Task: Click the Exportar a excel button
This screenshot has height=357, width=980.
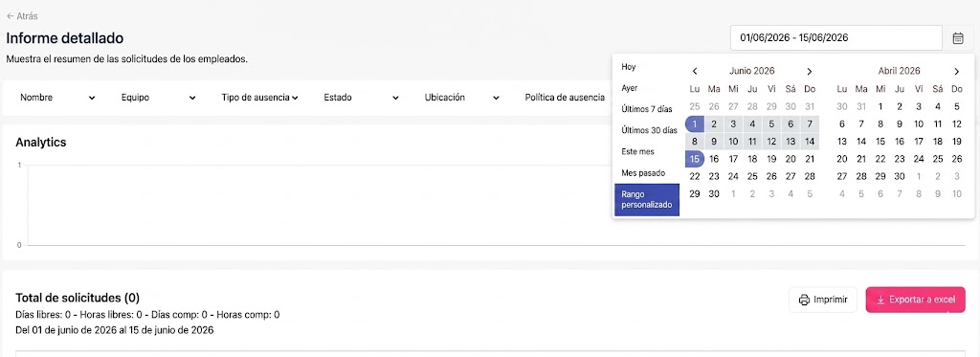Action: (916, 301)
